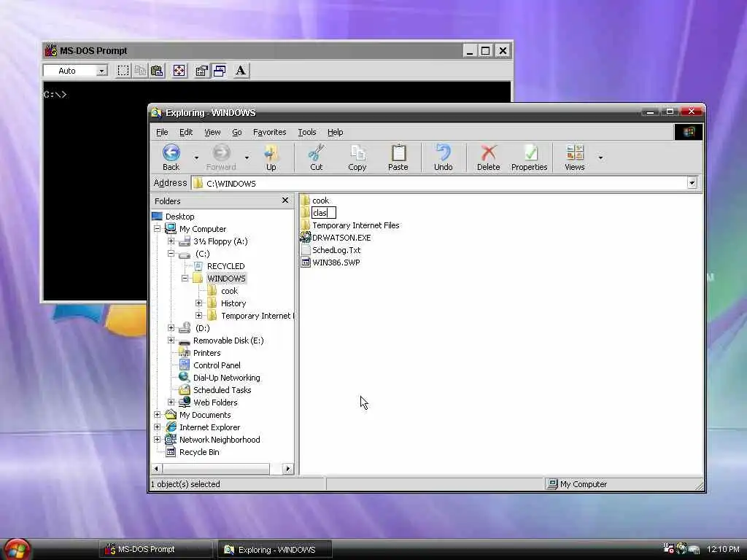This screenshot has height=560, width=747.
Task: Open the Address bar dropdown arrow
Action: click(692, 183)
